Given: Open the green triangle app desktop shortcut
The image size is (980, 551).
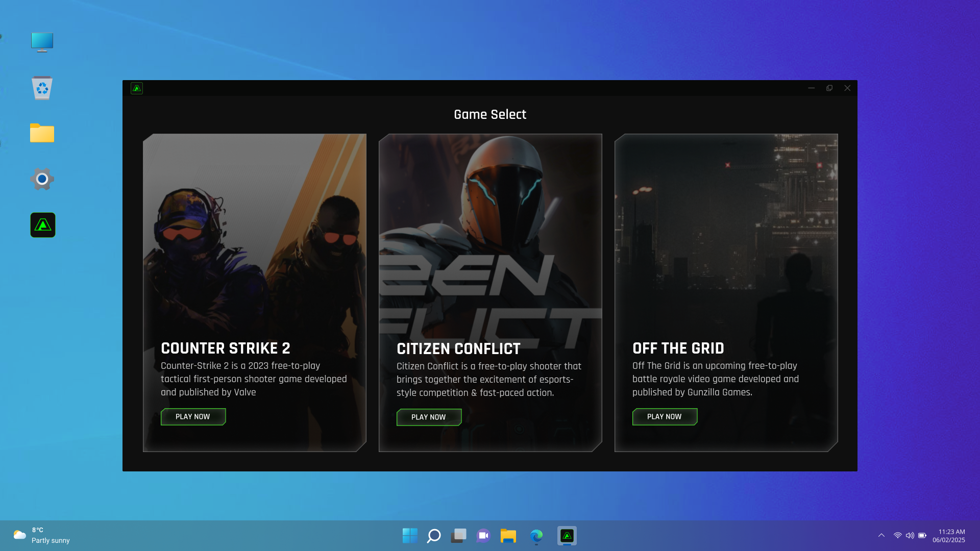Looking at the screenshot, I should coord(43,225).
